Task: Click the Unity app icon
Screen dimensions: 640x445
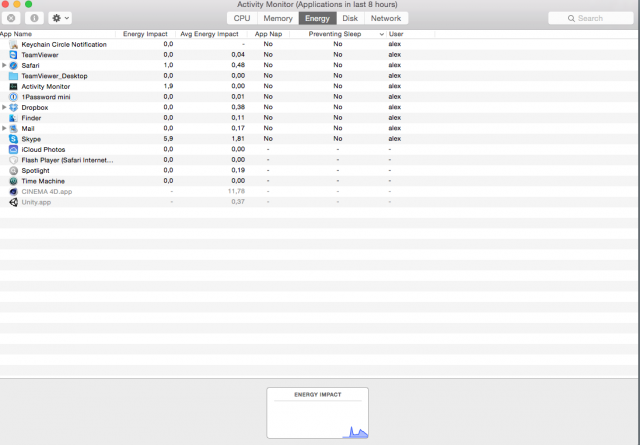Action: (x=13, y=202)
